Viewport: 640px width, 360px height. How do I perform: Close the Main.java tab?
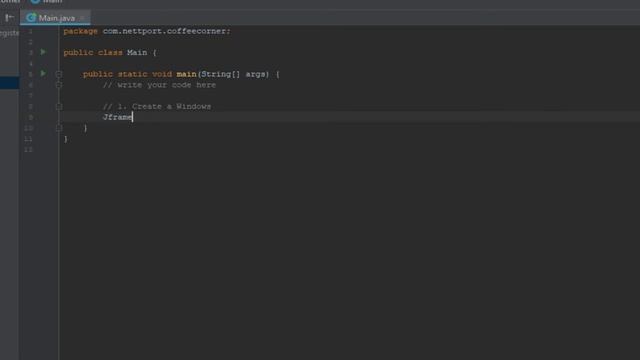pos(83,18)
